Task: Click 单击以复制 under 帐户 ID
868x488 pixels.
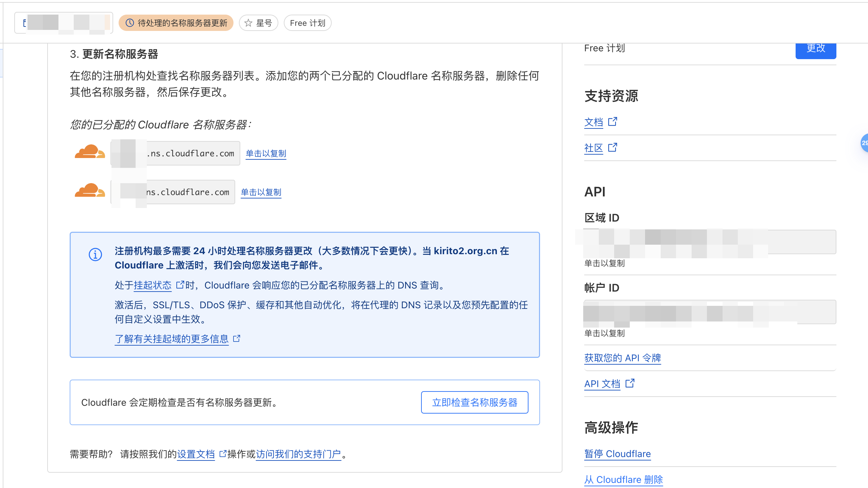Action: pos(604,333)
